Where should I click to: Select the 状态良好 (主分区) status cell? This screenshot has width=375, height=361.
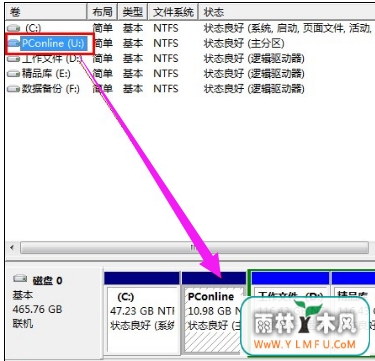(x=244, y=43)
